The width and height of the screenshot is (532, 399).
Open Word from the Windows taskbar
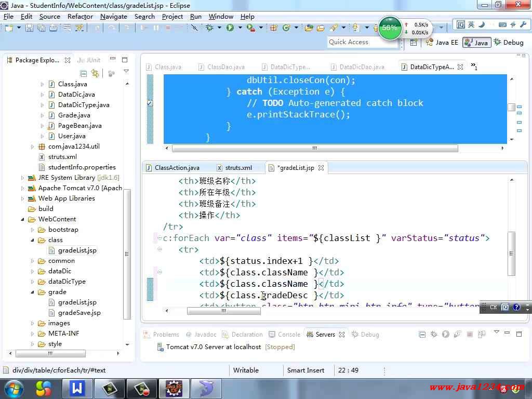point(77,388)
